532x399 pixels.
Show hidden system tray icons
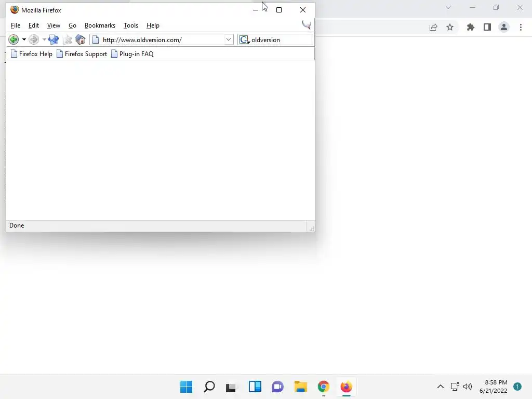click(x=441, y=387)
